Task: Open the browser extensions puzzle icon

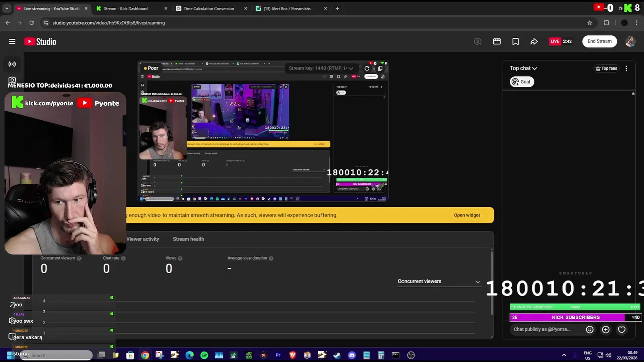Action: click(x=607, y=23)
